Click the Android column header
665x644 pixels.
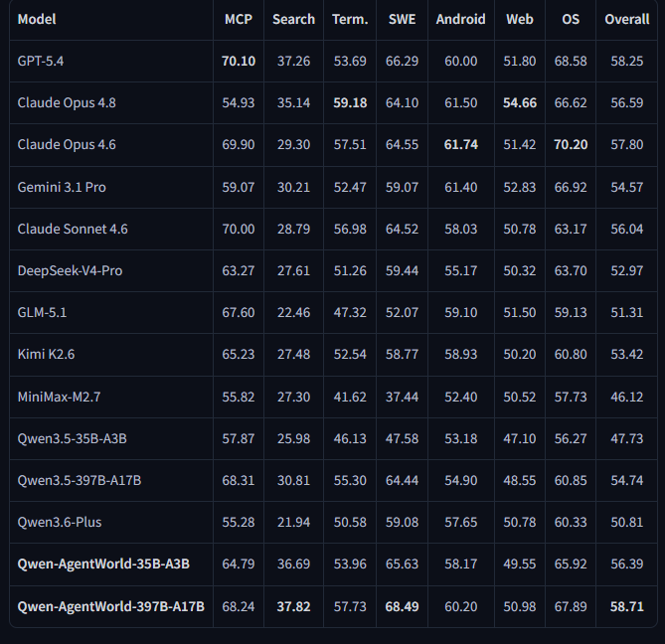click(460, 19)
